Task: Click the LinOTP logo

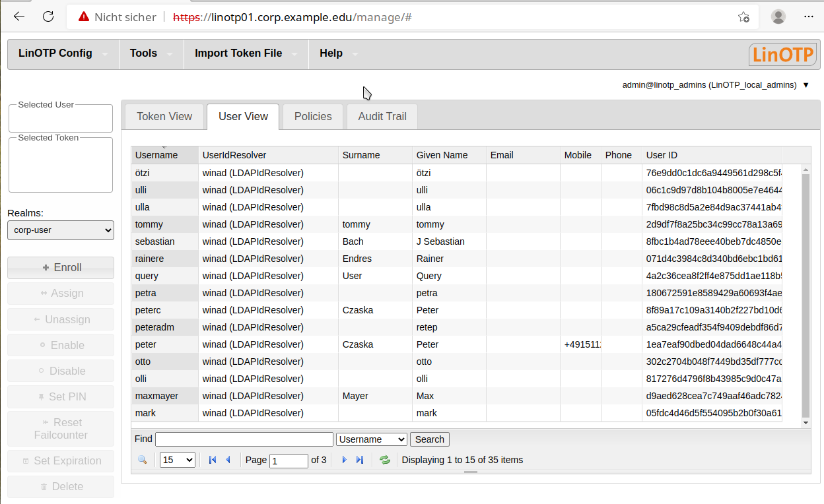Action: pyautogui.click(x=782, y=54)
